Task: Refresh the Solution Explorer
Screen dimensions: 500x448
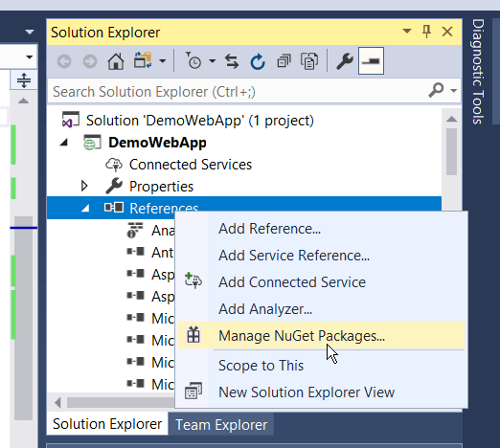Action: 258,61
